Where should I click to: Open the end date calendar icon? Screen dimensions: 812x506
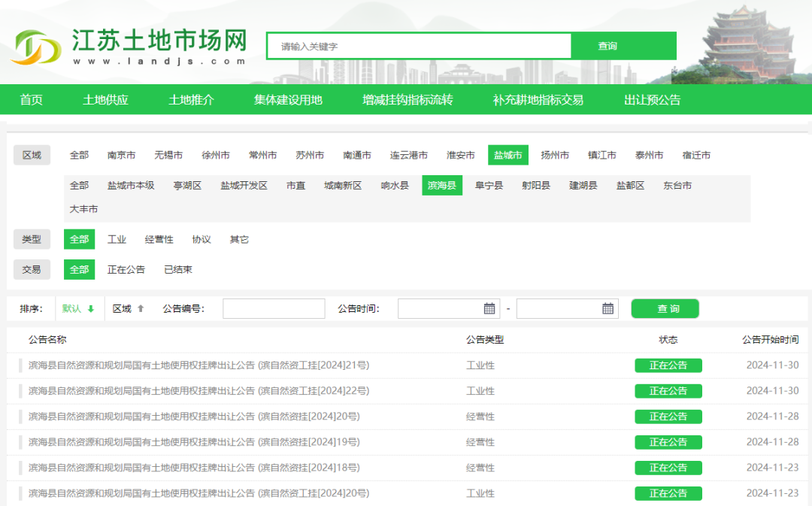(x=607, y=308)
